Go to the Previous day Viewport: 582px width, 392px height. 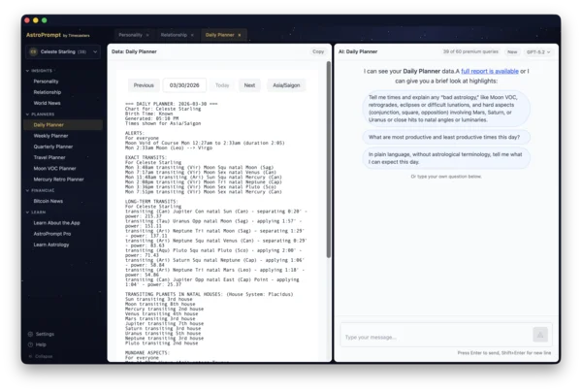coord(144,85)
